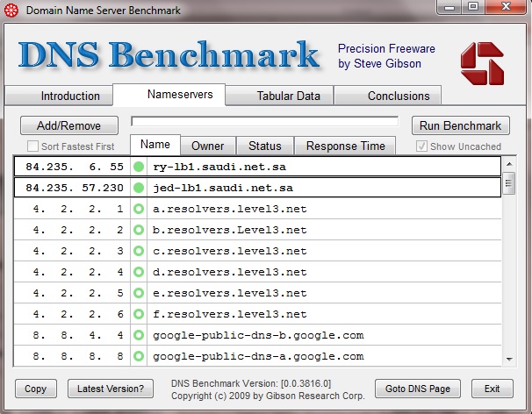Click status dot for ry-lb1.saudi.net.sa
Screen dimensions: 532x414
click(x=139, y=167)
